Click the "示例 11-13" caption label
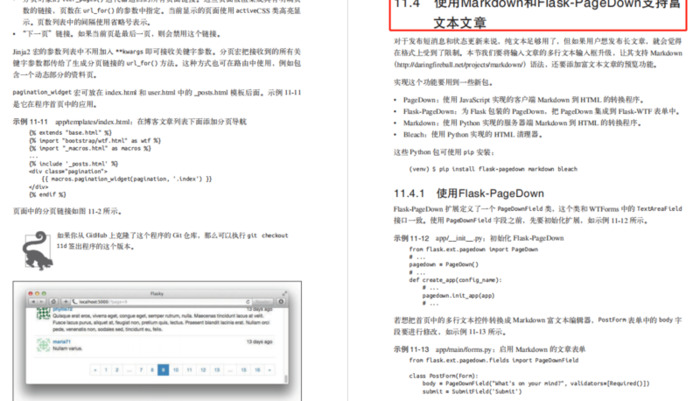The height and width of the screenshot is (401, 700). [411, 349]
